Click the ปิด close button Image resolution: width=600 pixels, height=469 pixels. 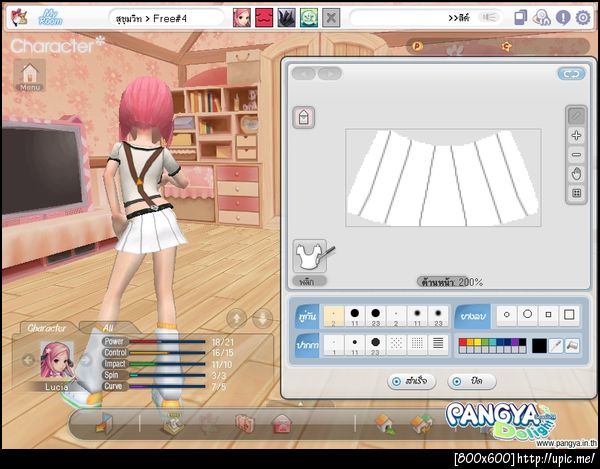tap(472, 381)
